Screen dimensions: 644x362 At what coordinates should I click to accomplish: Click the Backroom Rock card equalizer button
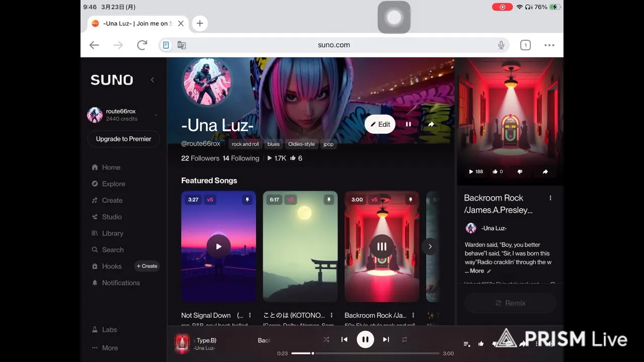click(382, 246)
